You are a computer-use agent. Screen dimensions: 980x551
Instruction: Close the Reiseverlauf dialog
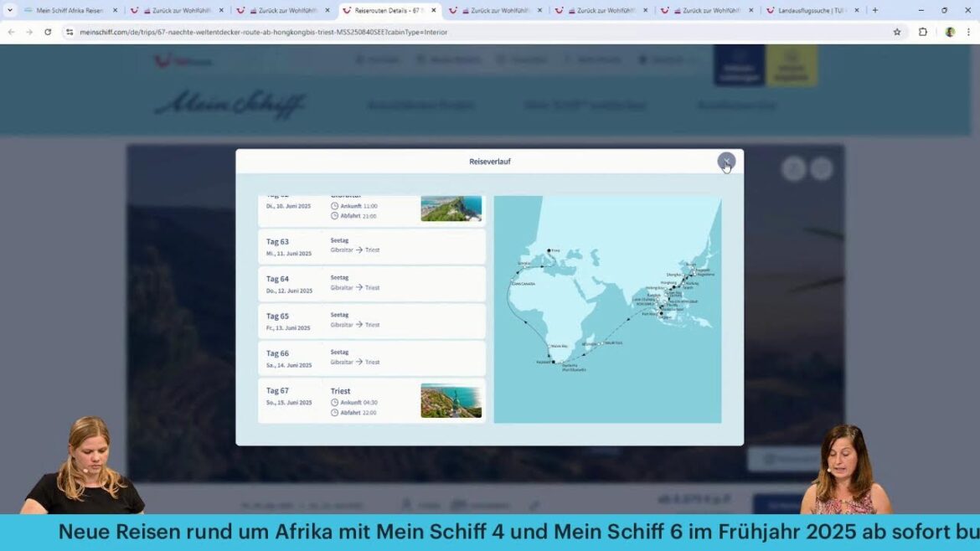[x=725, y=162]
